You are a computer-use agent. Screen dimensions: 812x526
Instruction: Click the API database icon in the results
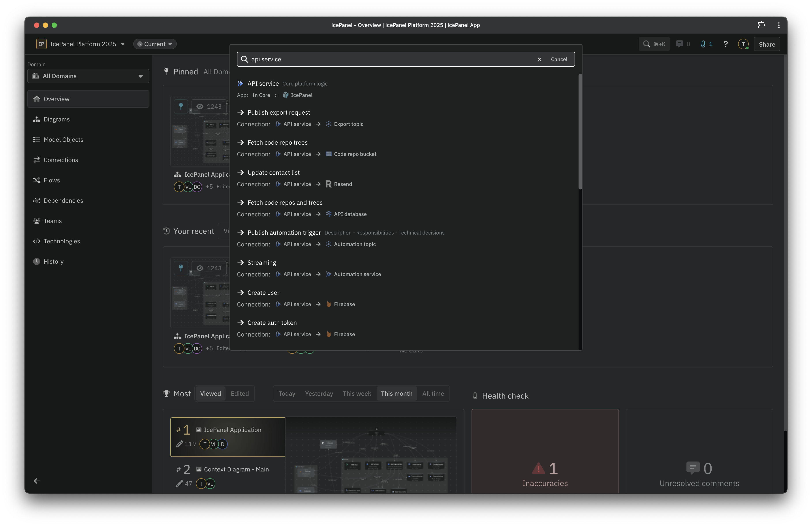[328, 214]
